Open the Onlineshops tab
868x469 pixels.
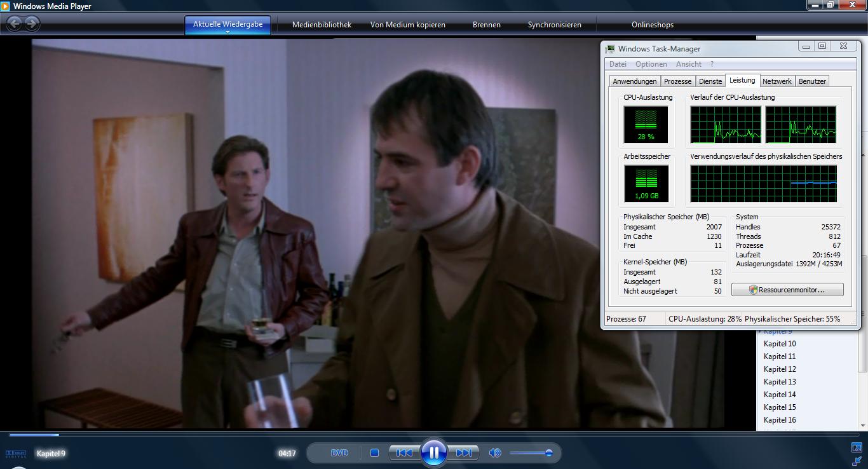coord(653,25)
